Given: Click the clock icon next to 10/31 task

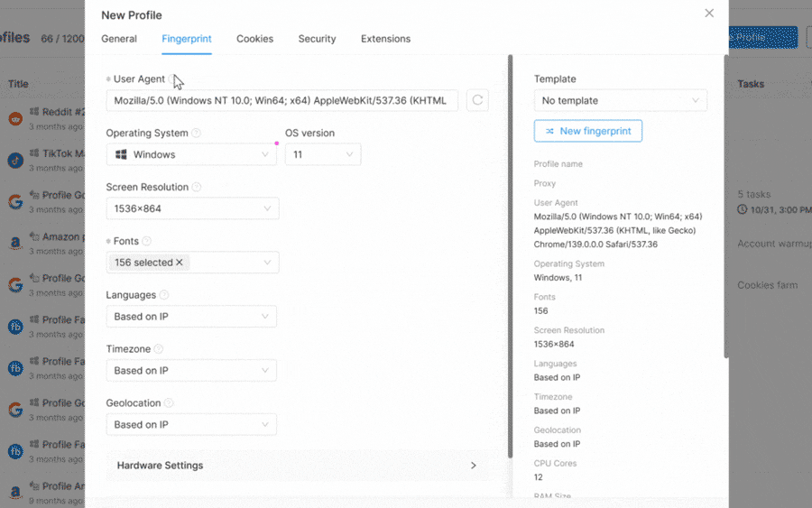Looking at the screenshot, I should coord(743,209).
